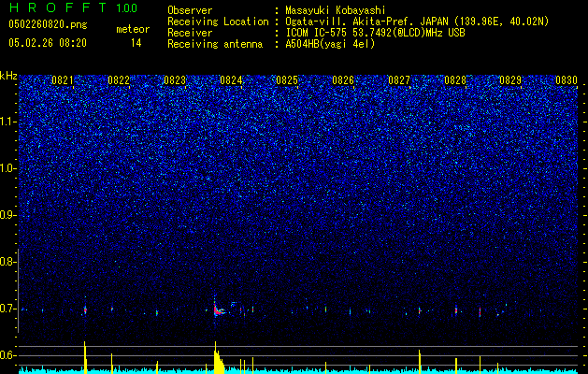
Task: Click the 0.9 kHz axis label
Action: 7,215
